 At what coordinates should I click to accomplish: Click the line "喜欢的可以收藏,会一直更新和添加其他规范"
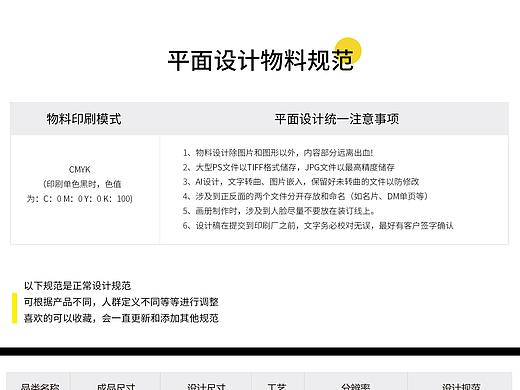coord(121,318)
